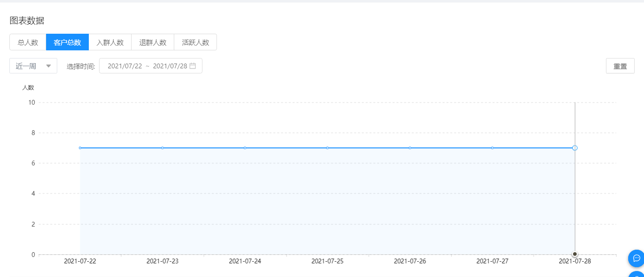Viewport: 644px width, 277px height.
Task: Switch to the 总人数 tab
Action: click(28, 42)
